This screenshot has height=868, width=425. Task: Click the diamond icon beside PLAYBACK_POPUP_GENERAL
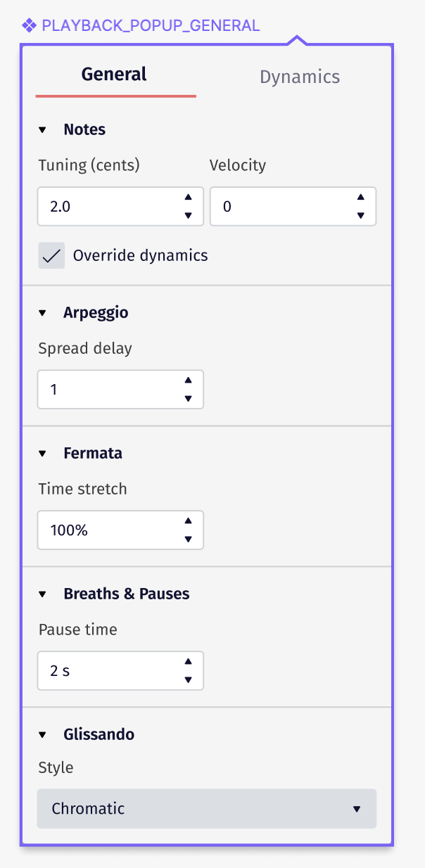coord(31,25)
